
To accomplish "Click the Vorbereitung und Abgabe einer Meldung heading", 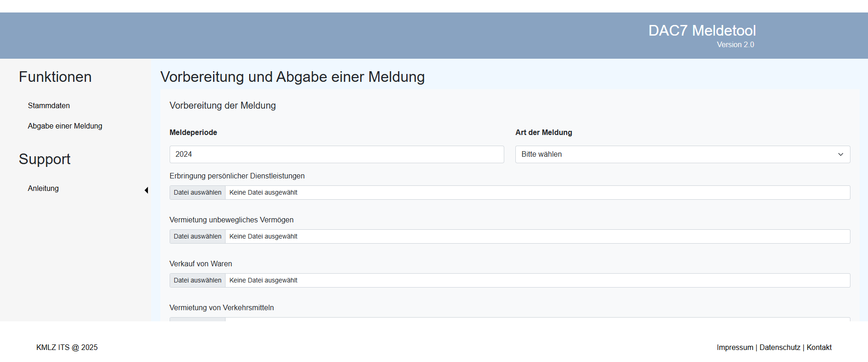I will coord(292,77).
